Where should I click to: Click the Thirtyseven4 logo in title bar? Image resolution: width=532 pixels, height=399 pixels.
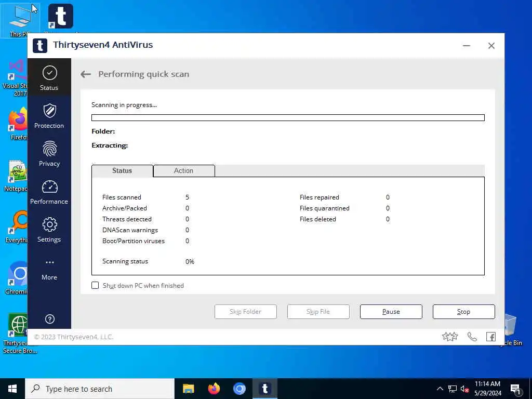pos(39,46)
